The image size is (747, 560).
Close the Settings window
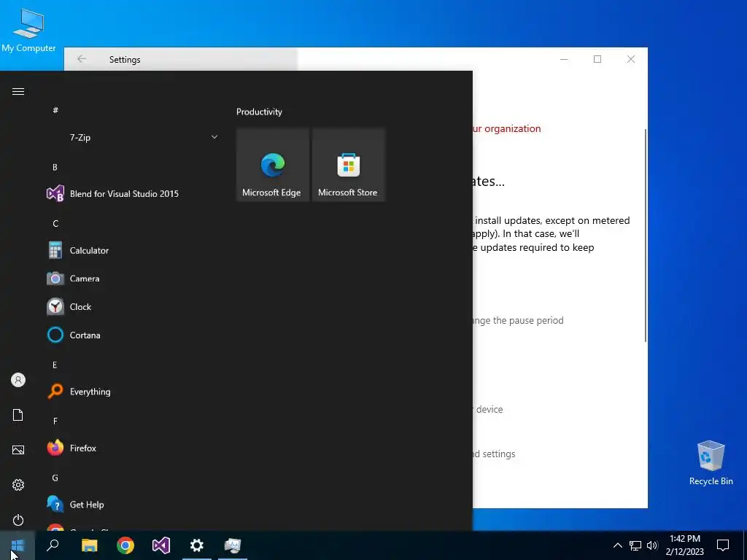pyautogui.click(x=631, y=59)
